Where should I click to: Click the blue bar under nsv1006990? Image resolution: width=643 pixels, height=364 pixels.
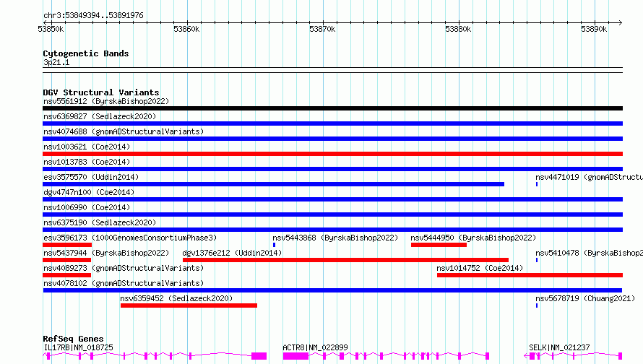332,214
